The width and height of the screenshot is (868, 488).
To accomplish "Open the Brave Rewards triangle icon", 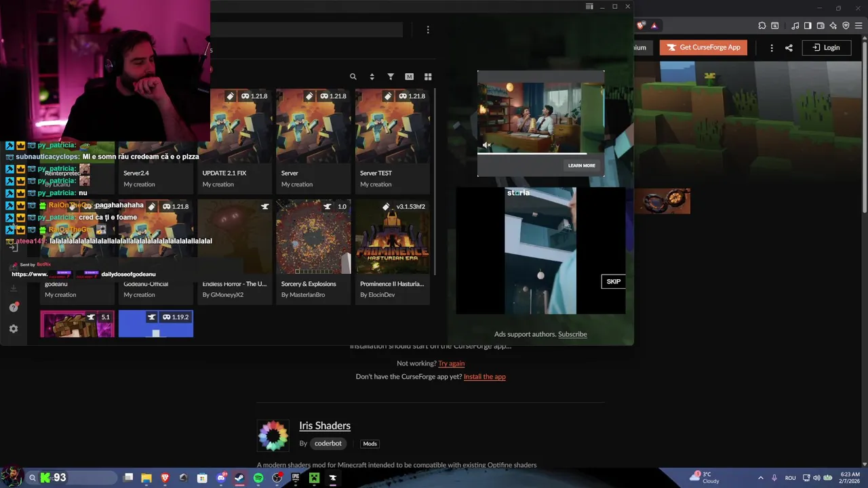I will point(654,26).
